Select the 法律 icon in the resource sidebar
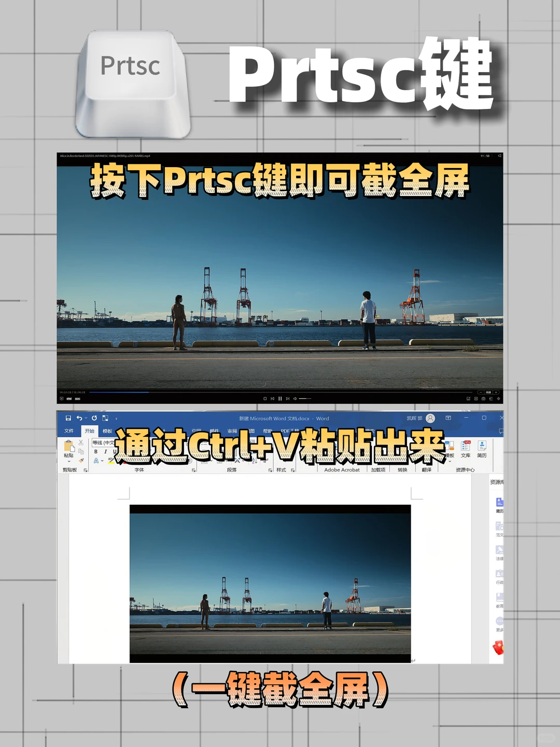The width and height of the screenshot is (560, 747). click(499, 550)
